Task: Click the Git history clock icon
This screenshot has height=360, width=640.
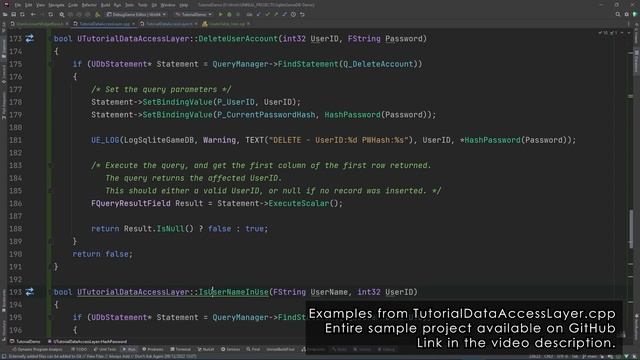Action: [293, 14]
